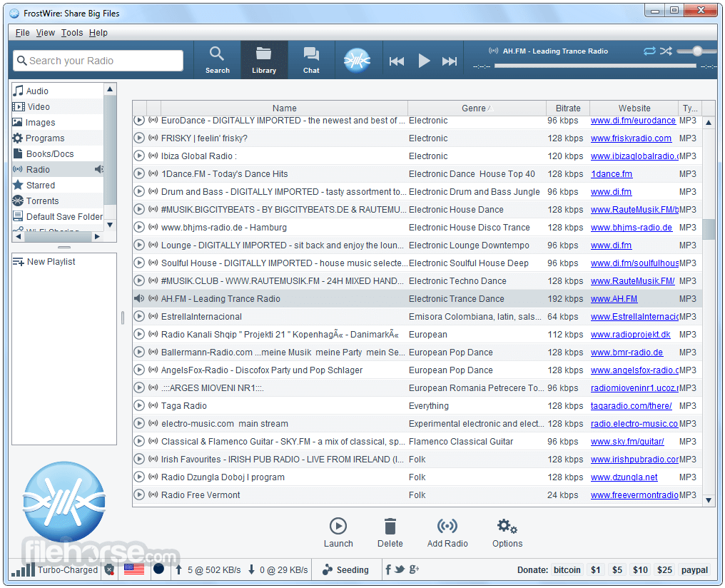Donate via bitcoin button
This screenshot has height=588, width=725.
pos(567,570)
